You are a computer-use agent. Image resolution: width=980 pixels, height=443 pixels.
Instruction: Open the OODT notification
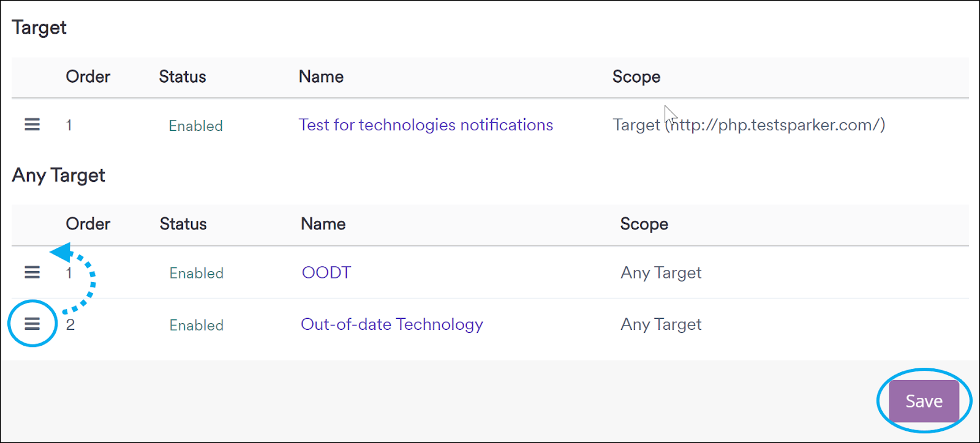(x=326, y=272)
